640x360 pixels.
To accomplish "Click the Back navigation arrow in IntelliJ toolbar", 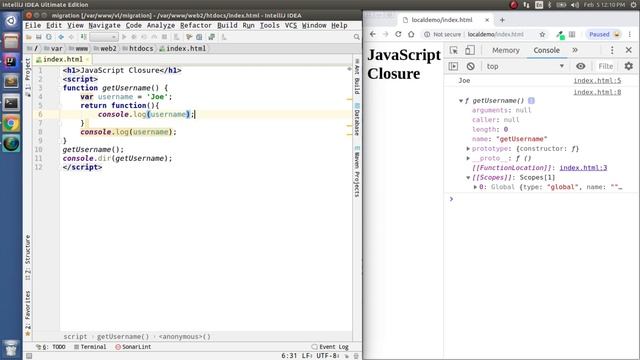I will [61, 37].
